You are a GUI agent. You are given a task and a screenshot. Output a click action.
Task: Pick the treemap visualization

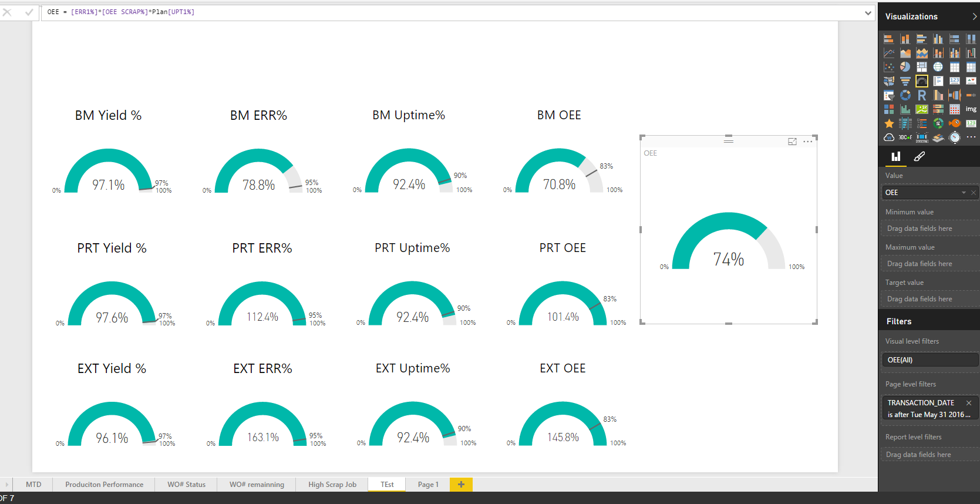click(x=922, y=67)
